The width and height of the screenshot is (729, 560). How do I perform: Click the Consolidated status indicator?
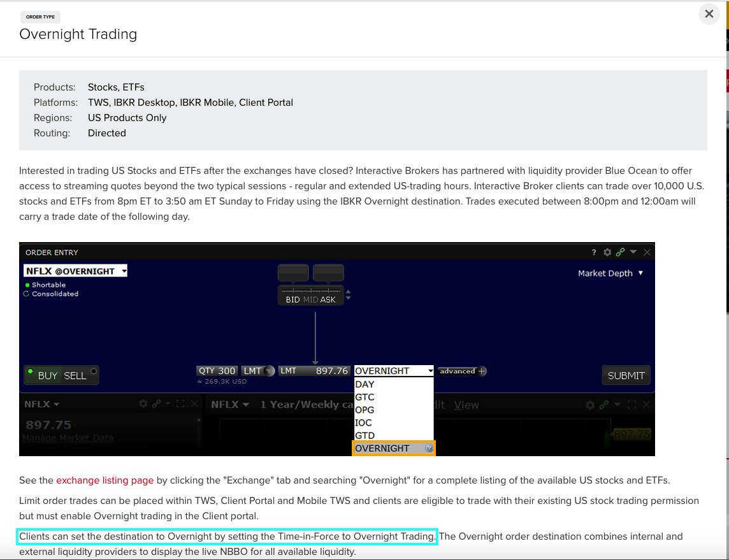[51, 294]
